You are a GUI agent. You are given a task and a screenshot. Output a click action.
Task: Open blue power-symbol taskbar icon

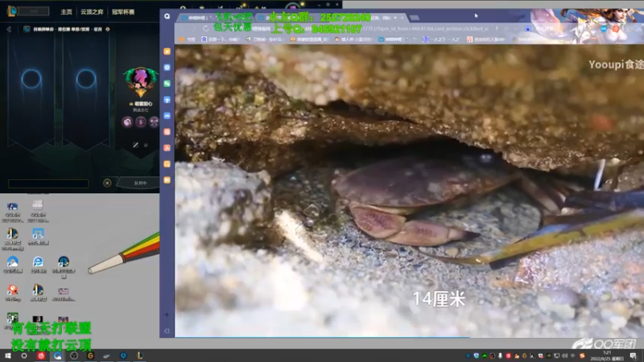[x=123, y=356]
